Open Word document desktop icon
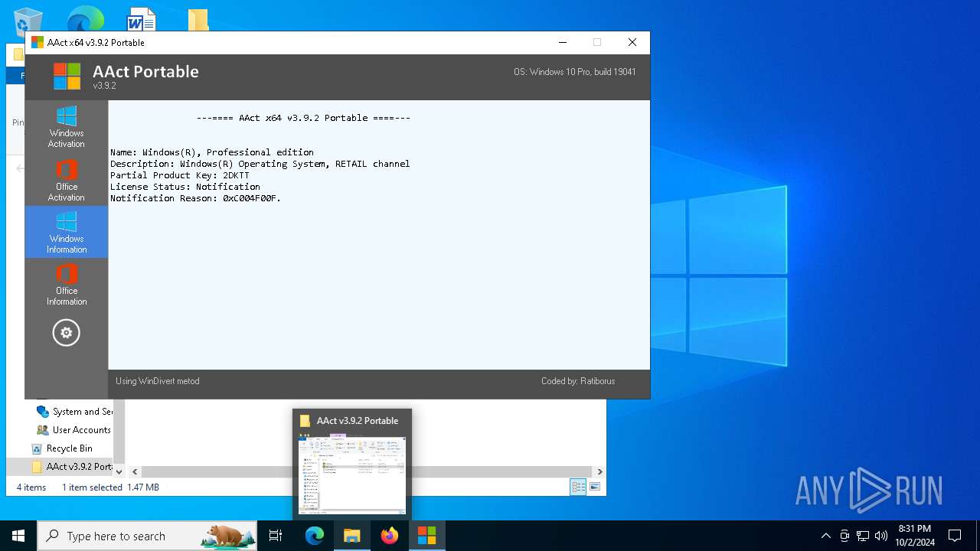 pyautogui.click(x=141, y=19)
